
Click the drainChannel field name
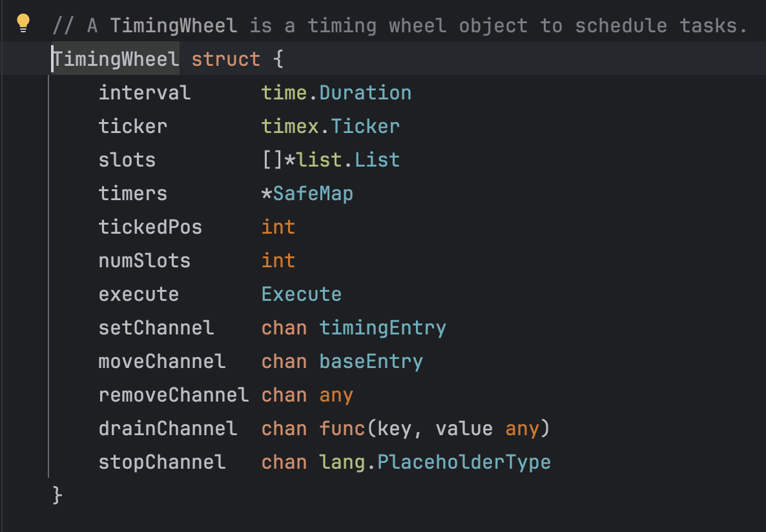167,429
